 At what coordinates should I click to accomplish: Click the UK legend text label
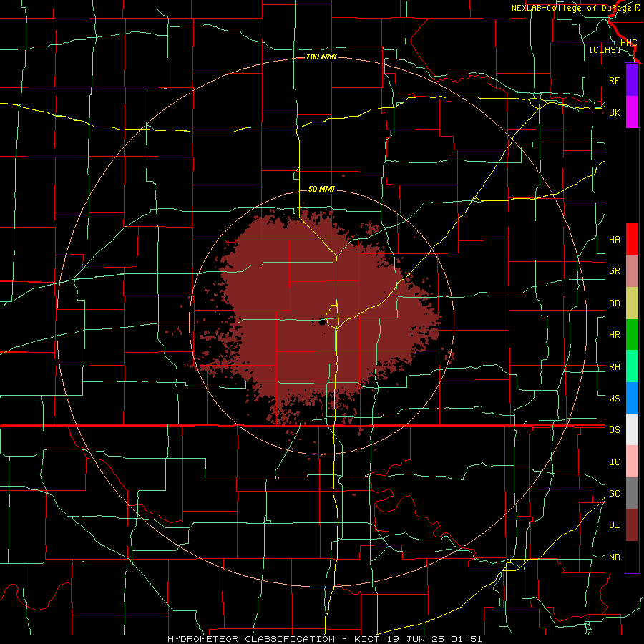(614, 112)
